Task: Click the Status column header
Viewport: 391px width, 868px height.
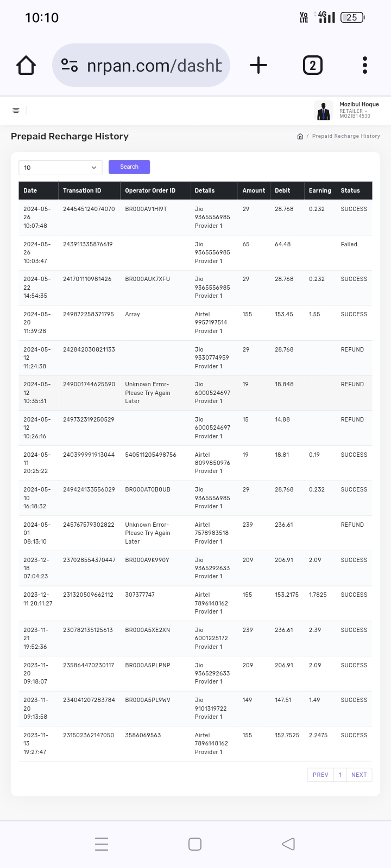Action: click(350, 190)
